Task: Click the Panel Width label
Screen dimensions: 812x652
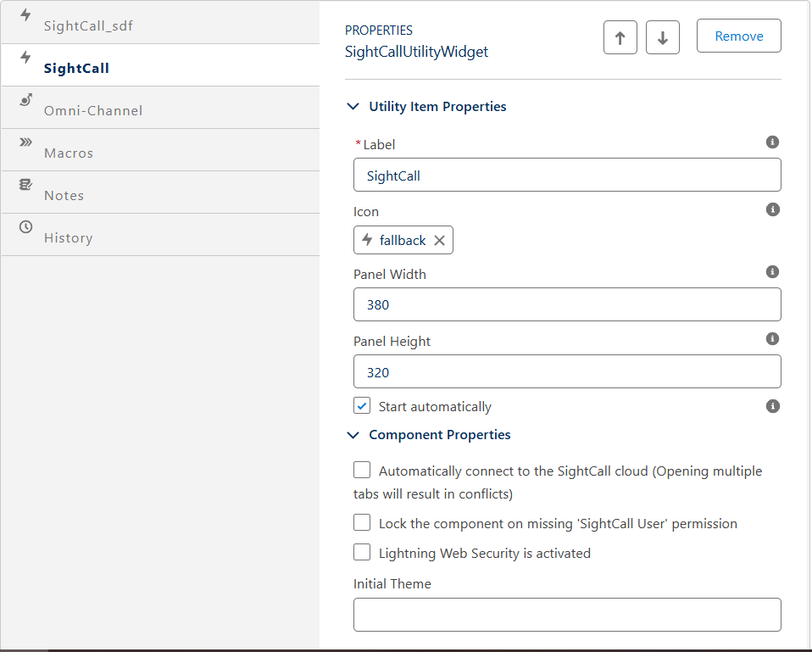Action: click(x=389, y=274)
